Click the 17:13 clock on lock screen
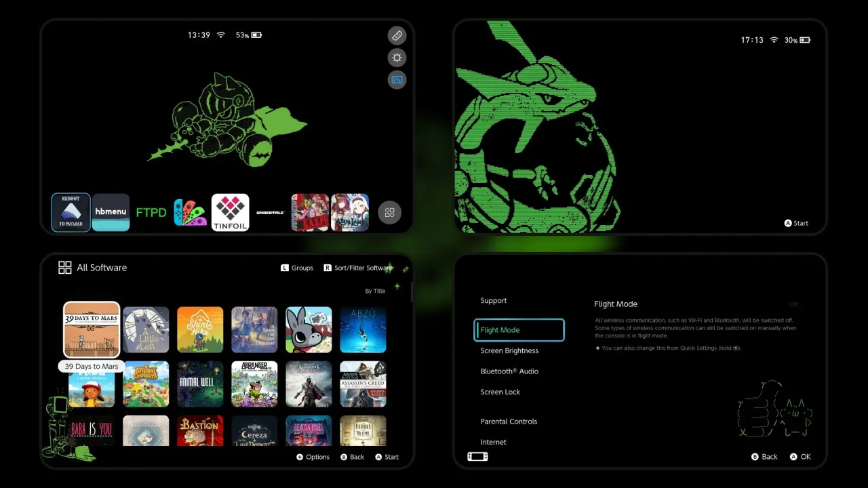 [x=752, y=40]
